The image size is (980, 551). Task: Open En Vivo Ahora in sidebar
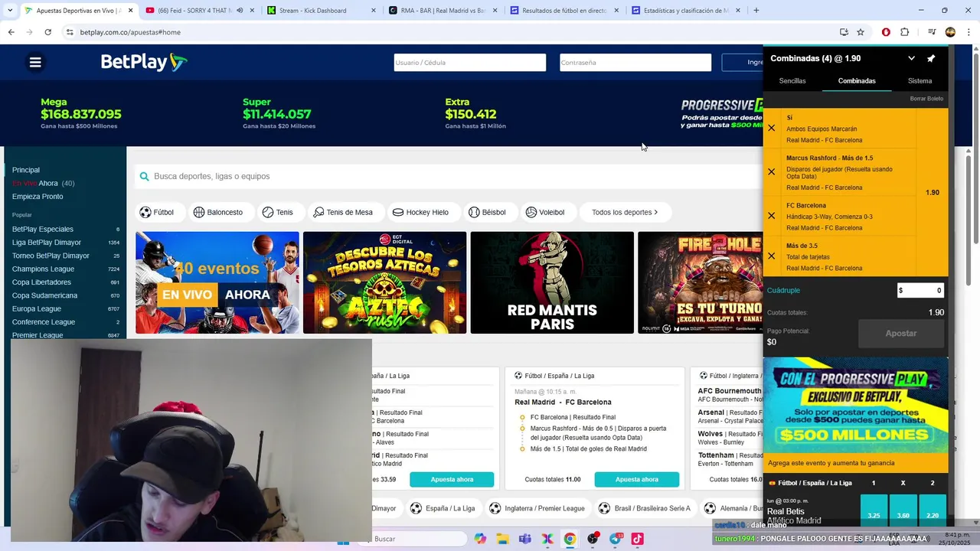click(43, 183)
